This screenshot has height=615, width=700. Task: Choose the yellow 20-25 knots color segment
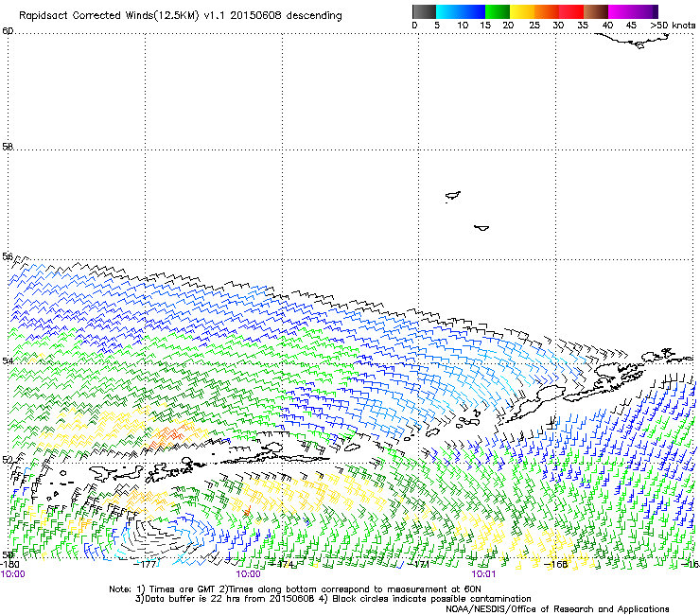click(522, 11)
